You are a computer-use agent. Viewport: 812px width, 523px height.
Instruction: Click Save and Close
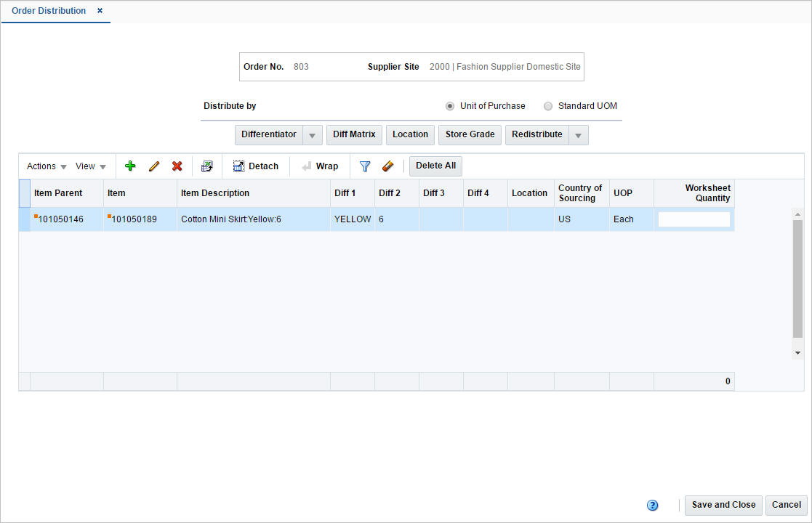click(x=723, y=505)
